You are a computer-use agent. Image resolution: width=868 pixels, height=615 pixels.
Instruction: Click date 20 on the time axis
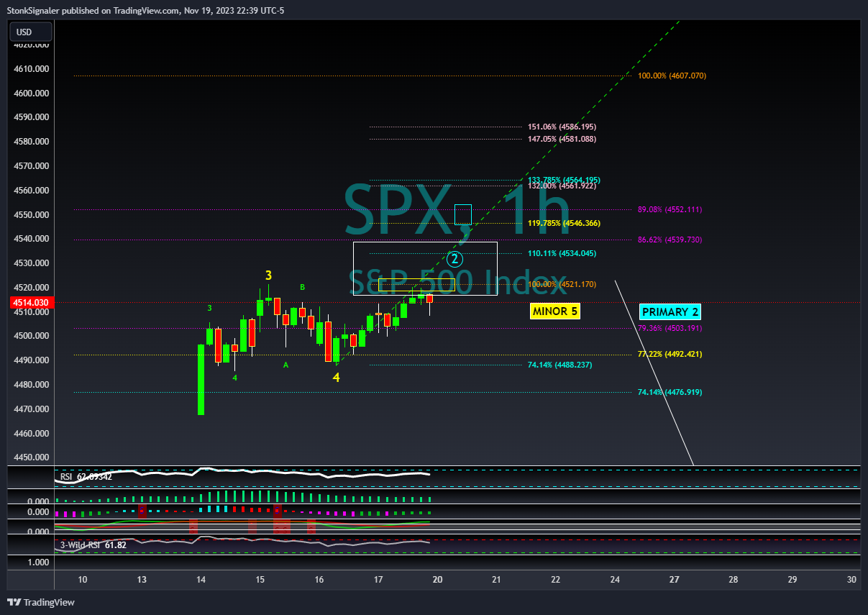pos(437,580)
